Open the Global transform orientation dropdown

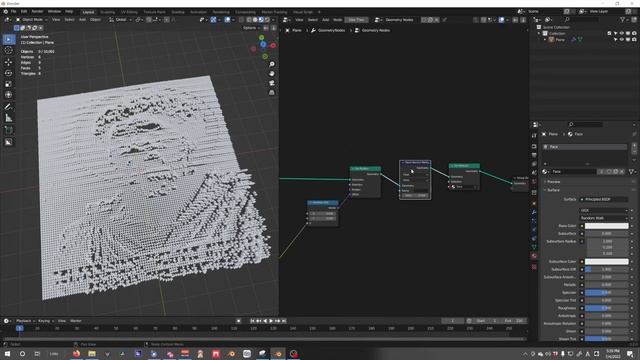pyautogui.click(x=120, y=20)
